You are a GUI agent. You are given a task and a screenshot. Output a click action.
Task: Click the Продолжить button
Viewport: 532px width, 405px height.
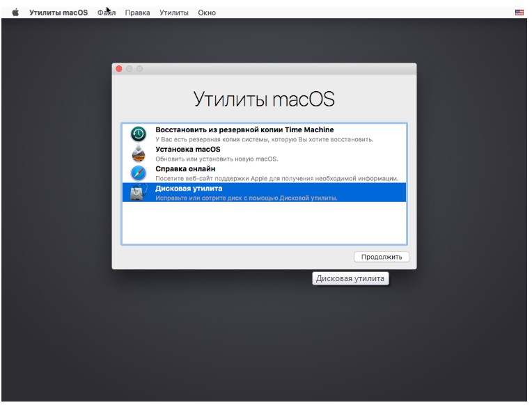(382, 257)
